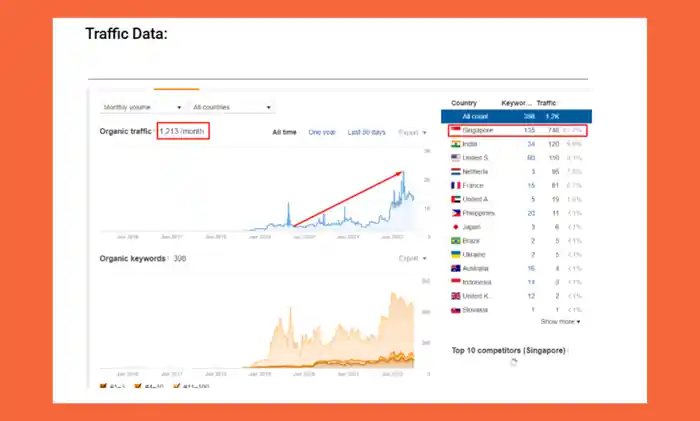The height and width of the screenshot is (421, 700).
Task: Click the Indonesia flag icon
Action: [455, 282]
